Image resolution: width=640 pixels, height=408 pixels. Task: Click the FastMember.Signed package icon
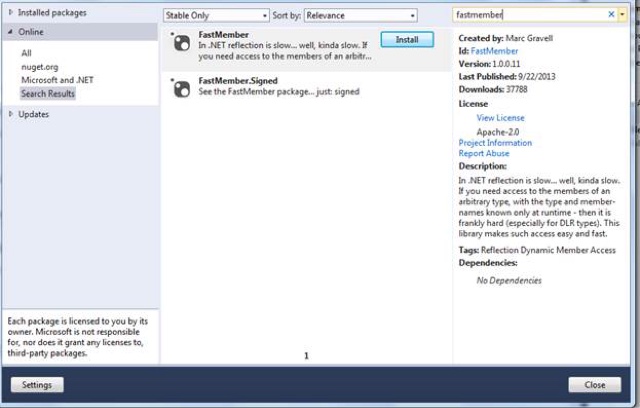(182, 89)
